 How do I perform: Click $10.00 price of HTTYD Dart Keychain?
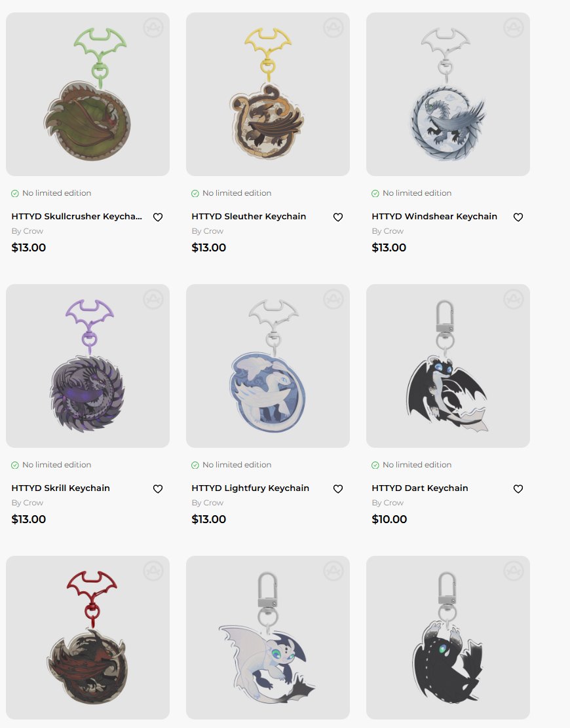click(x=389, y=519)
